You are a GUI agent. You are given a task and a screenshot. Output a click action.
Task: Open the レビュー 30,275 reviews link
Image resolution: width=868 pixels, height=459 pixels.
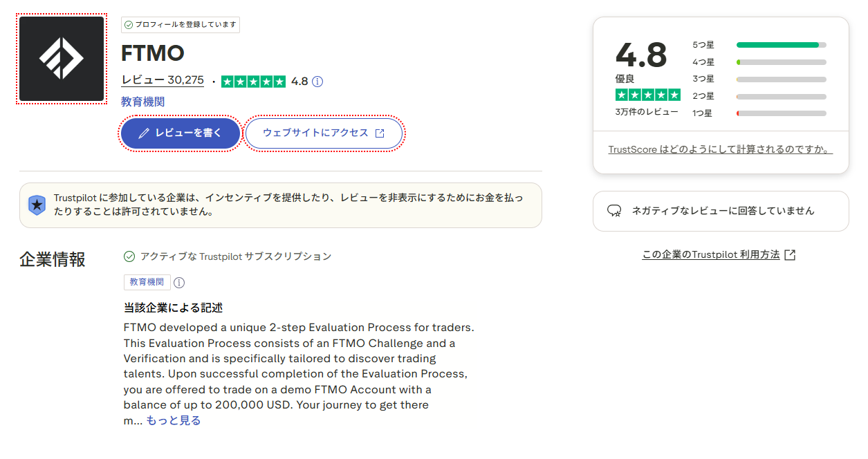click(163, 80)
